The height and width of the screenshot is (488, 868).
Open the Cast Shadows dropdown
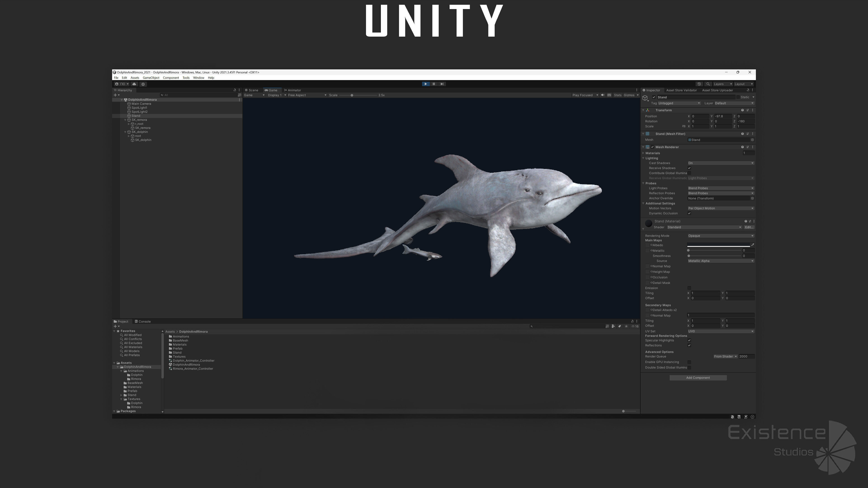(721, 163)
